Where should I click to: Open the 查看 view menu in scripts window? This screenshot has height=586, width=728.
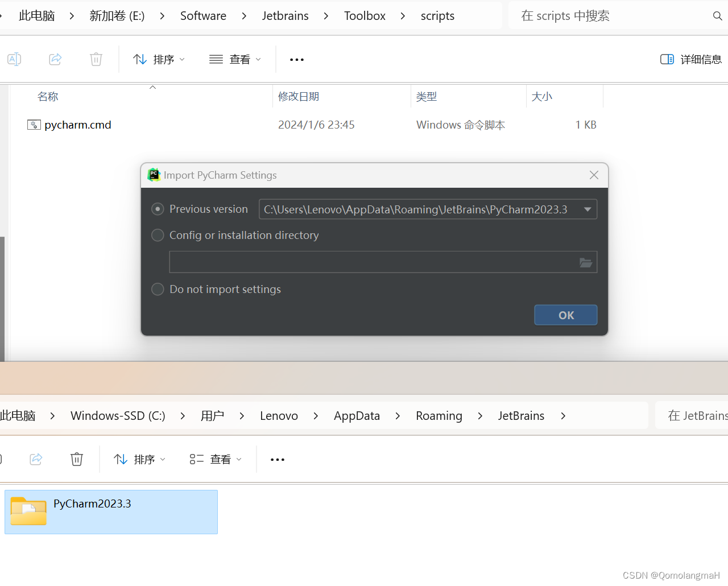(235, 60)
